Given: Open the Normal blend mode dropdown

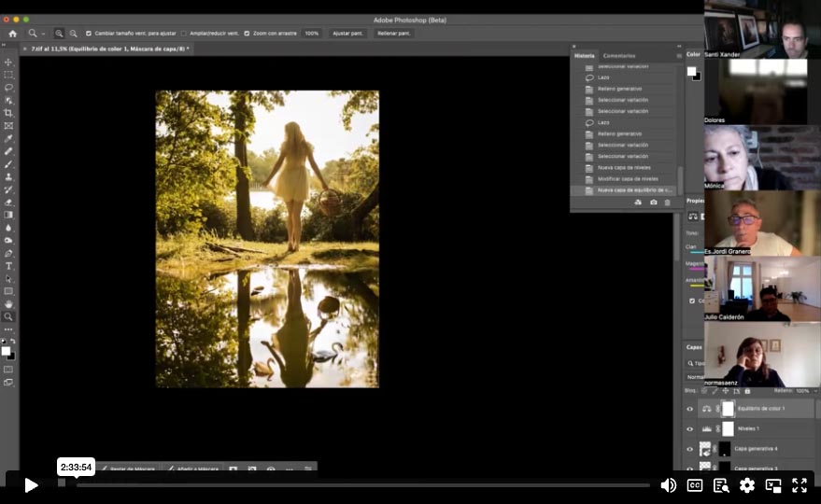Looking at the screenshot, I should pos(695,377).
